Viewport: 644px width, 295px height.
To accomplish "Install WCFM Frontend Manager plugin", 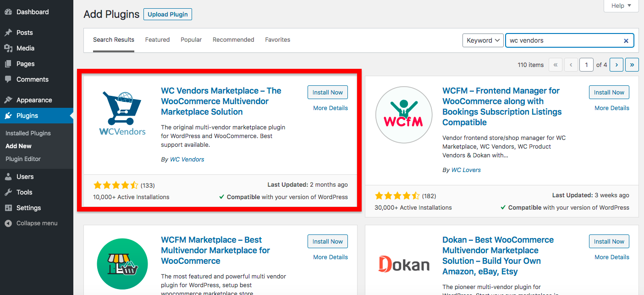I will pyautogui.click(x=609, y=92).
